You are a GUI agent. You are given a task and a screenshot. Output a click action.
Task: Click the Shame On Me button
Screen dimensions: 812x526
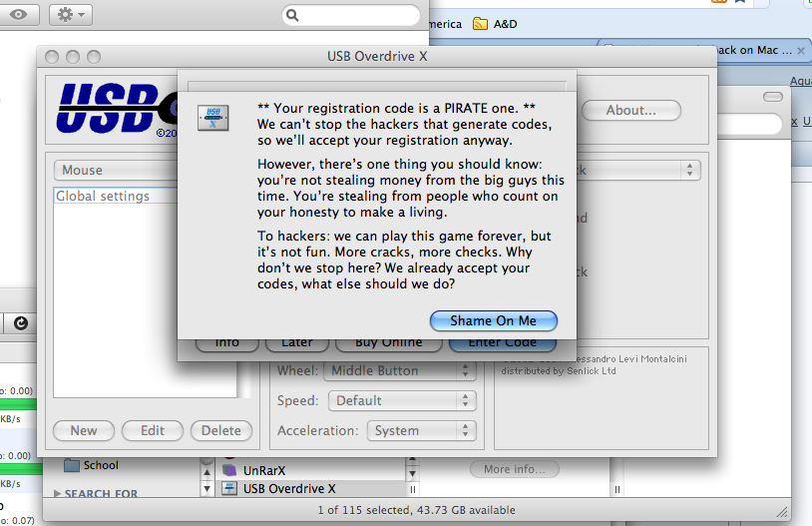tap(494, 320)
